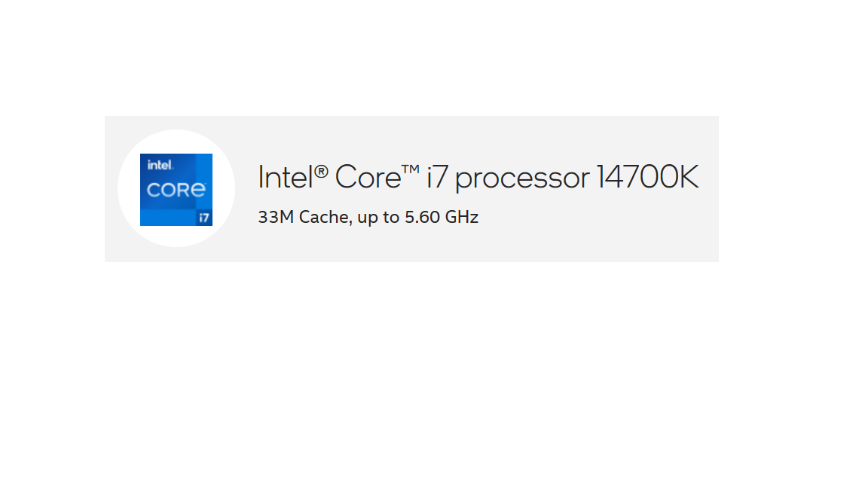Click the '33M Cache' specification text
868x488 pixels.
304,218
